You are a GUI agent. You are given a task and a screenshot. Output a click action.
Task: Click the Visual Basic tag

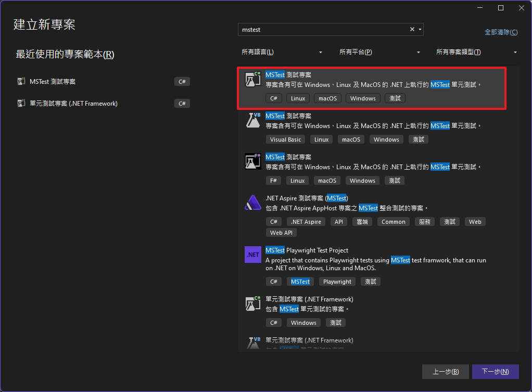(x=285, y=140)
